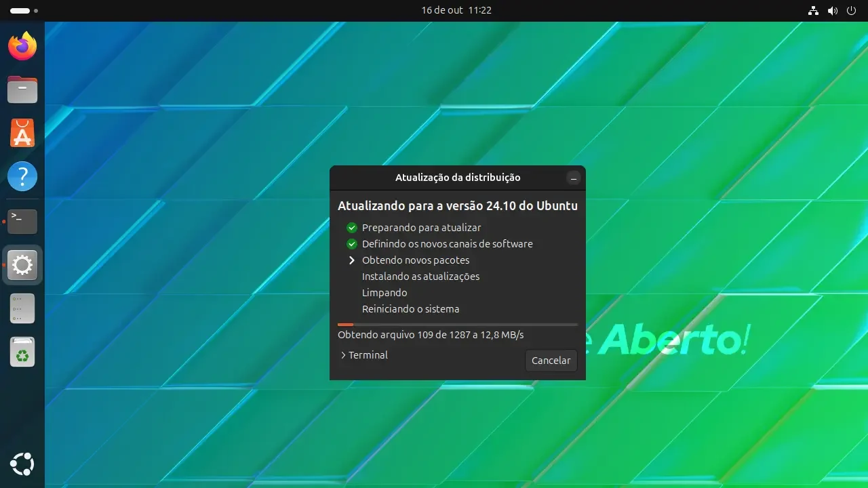Screen dimensions: 868x488
Task: Click the power icon in top bar
Action: coord(851,11)
